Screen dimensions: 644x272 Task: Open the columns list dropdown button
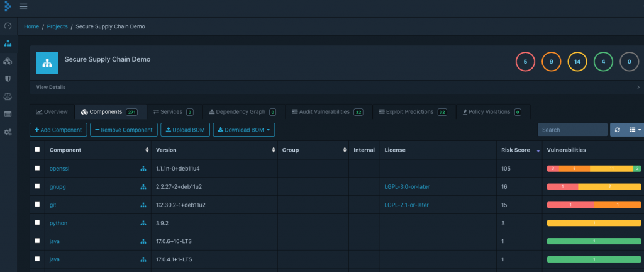635,130
